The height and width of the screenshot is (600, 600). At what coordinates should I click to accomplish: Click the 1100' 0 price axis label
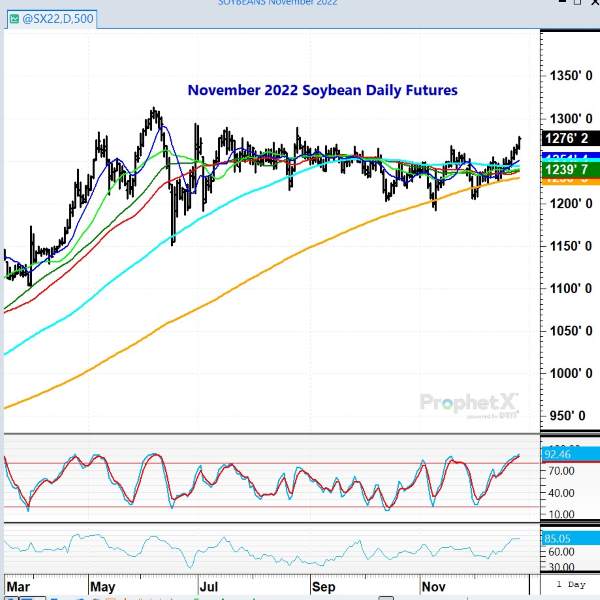coord(571,288)
